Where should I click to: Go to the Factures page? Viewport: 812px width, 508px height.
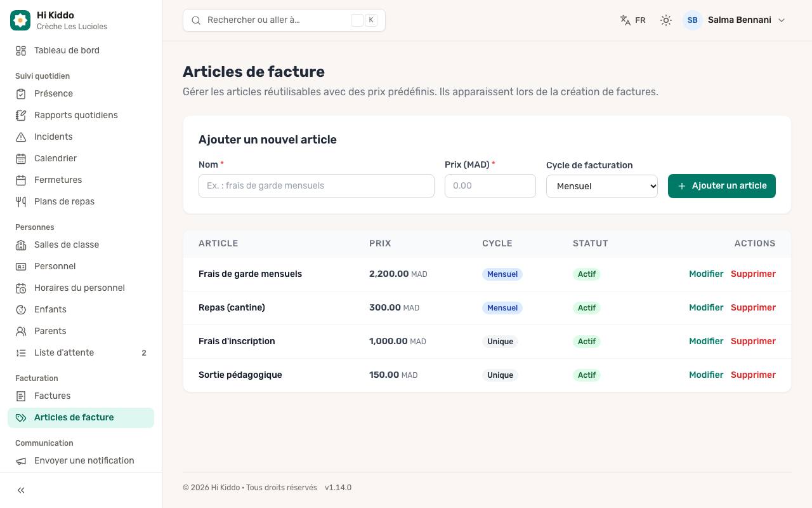click(81, 396)
